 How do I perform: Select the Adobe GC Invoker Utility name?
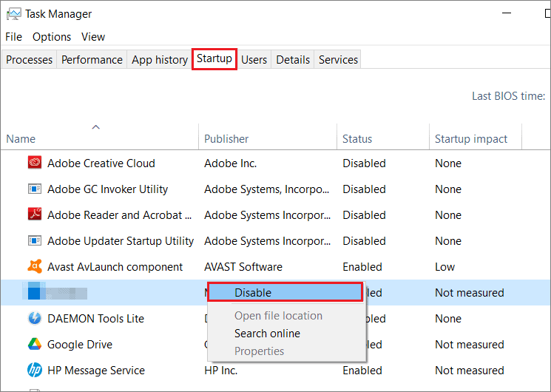coord(107,189)
